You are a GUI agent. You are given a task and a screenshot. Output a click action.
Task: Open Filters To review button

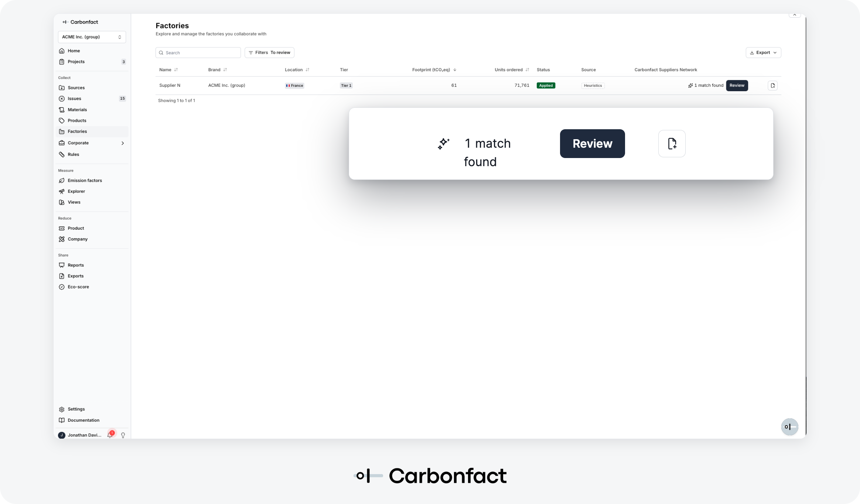click(269, 53)
